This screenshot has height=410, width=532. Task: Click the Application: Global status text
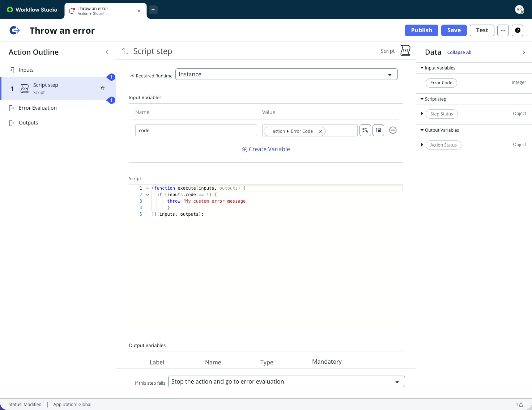(72, 405)
